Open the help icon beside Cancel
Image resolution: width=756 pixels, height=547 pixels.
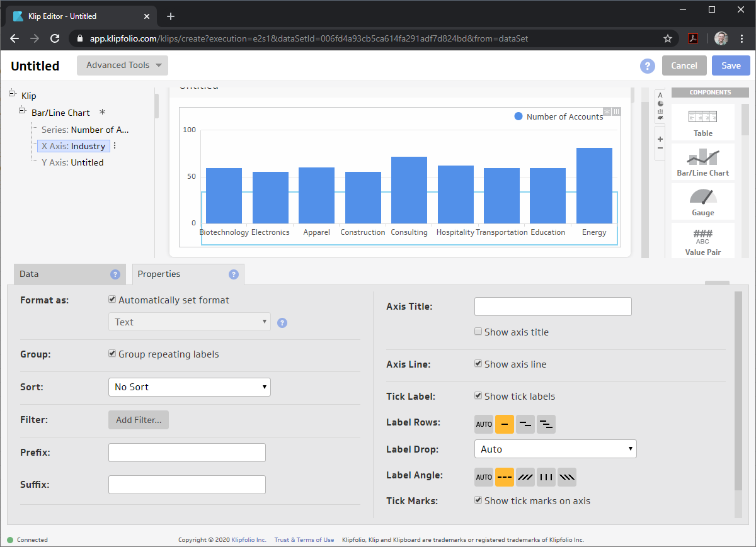(x=647, y=66)
